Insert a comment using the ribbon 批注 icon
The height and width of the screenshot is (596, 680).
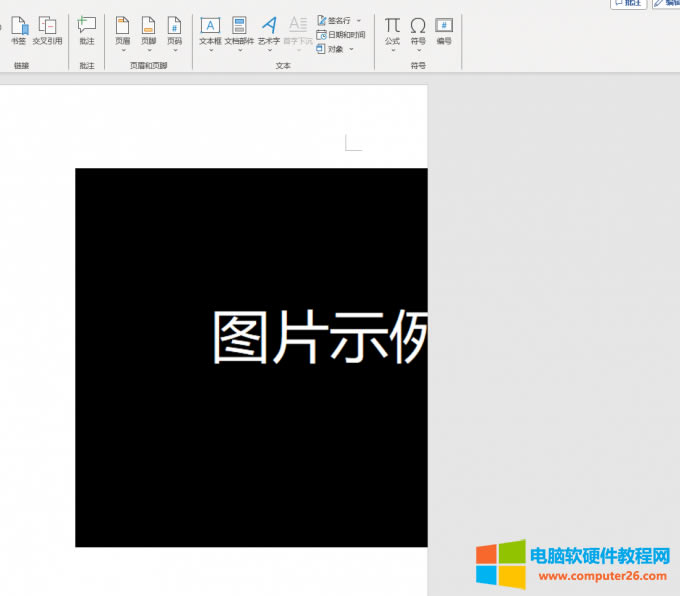[x=87, y=26]
